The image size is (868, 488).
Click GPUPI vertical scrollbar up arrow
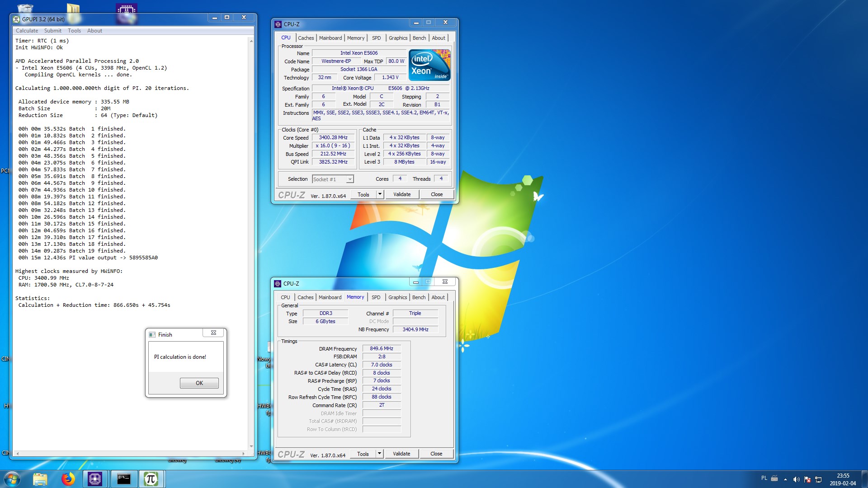251,41
